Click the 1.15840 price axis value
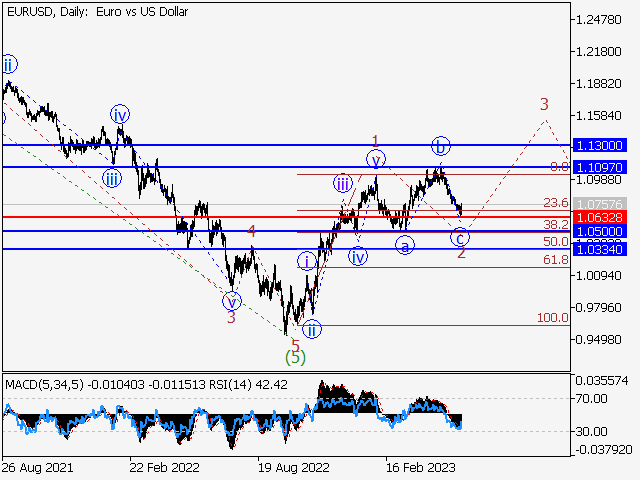640x480 pixels. tap(598, 116)
